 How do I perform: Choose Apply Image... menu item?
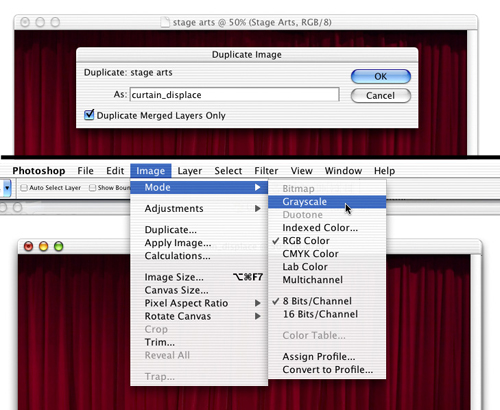(199, 243)
